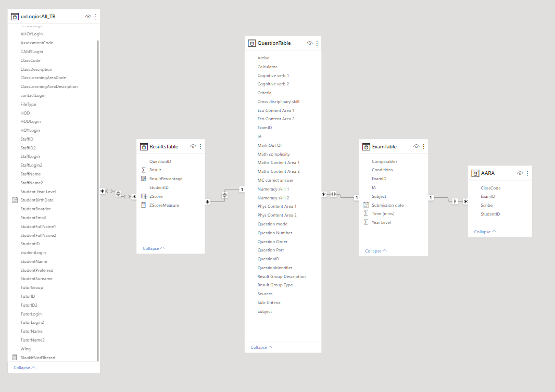This screenshot has height=392, width=555.
Task: Select Comparable? field in ExamTable
Action: pyautogui.click(x=384, y=161)
